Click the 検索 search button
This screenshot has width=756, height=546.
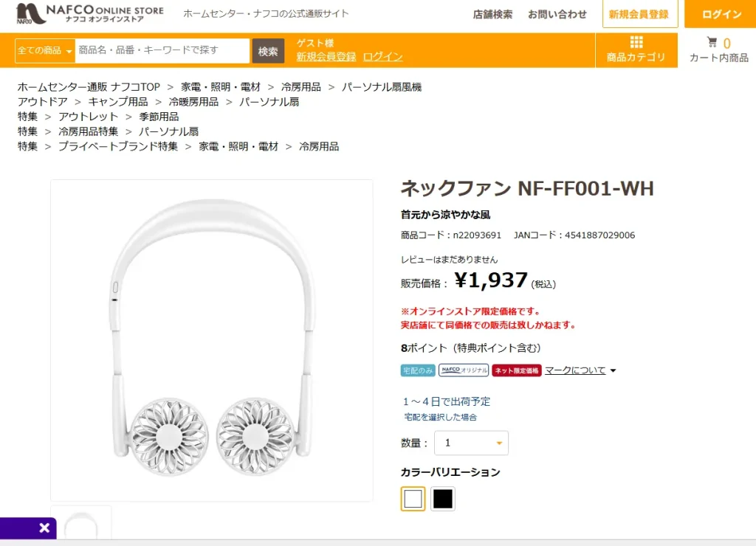[x=268, y=51]
